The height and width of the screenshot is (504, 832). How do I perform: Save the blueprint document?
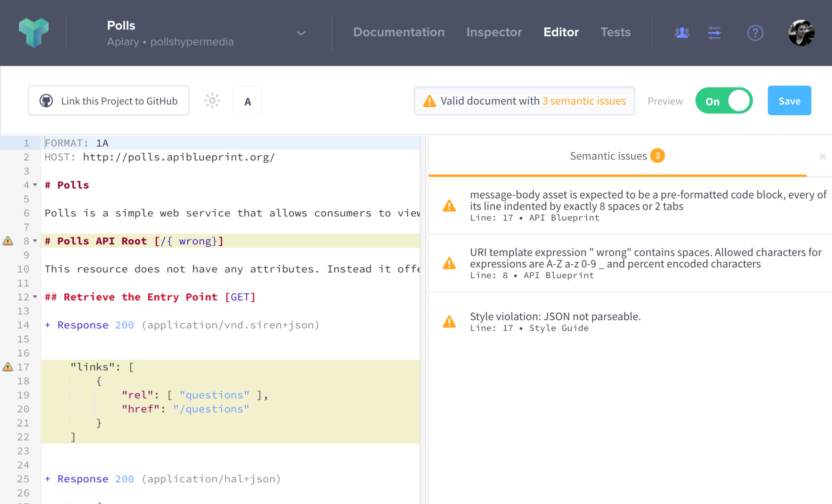point(789,101)
